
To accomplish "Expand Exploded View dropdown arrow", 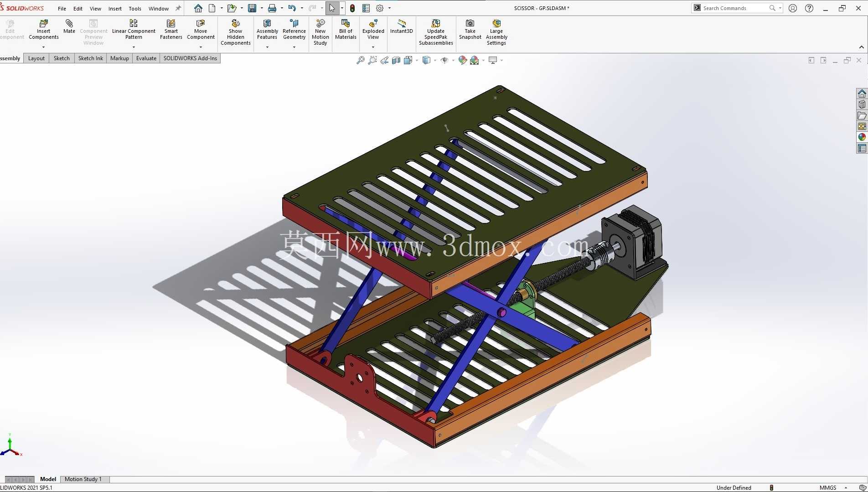I will point(373,47).
